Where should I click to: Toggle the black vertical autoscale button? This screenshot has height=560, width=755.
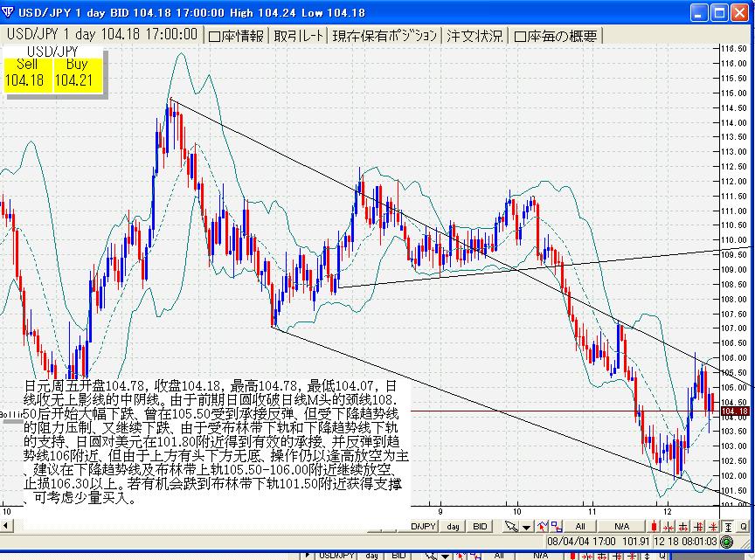click(x=728, y=526)
